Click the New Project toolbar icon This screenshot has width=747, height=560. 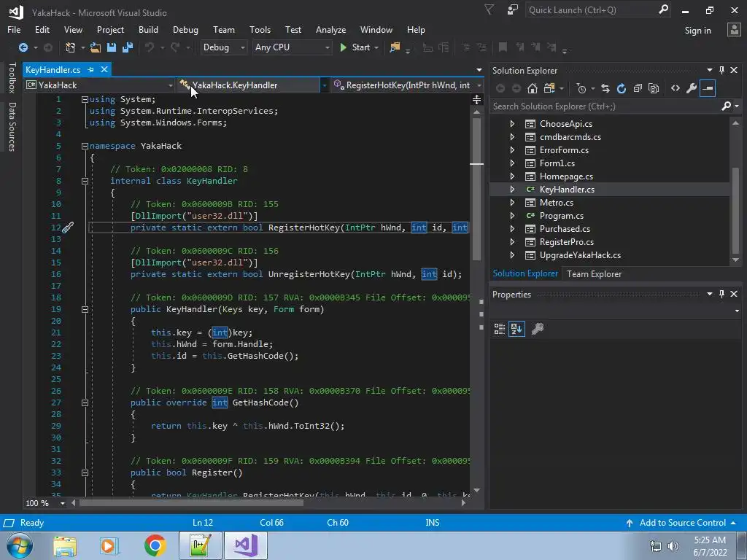point(70,47)
